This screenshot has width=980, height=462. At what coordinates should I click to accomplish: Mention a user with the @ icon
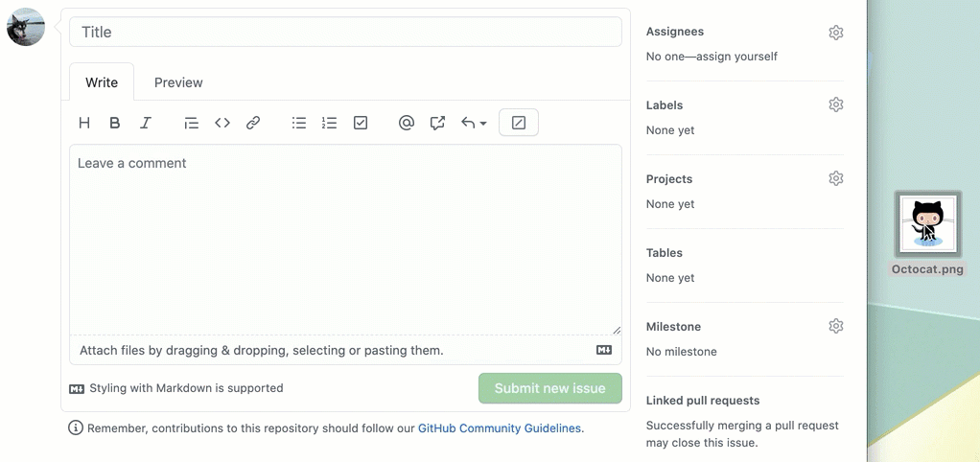(407, 123)
